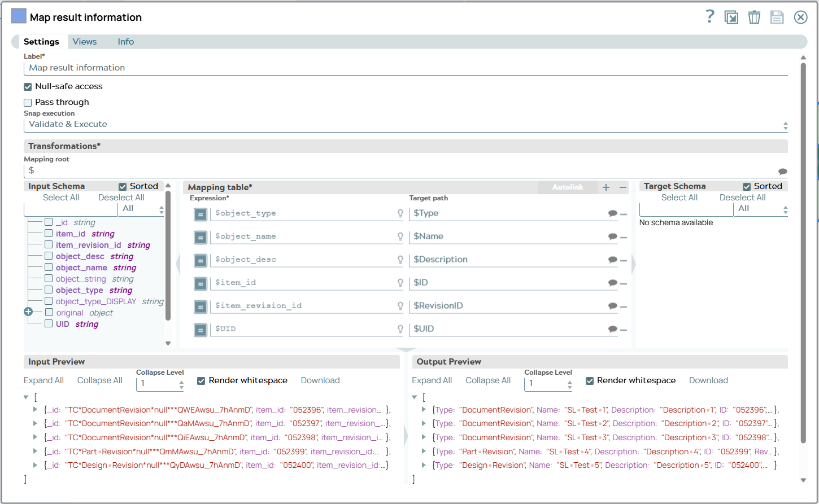Open Input Schema All filter dropdown
Screen dimensions: 819x504
(141, 209)
